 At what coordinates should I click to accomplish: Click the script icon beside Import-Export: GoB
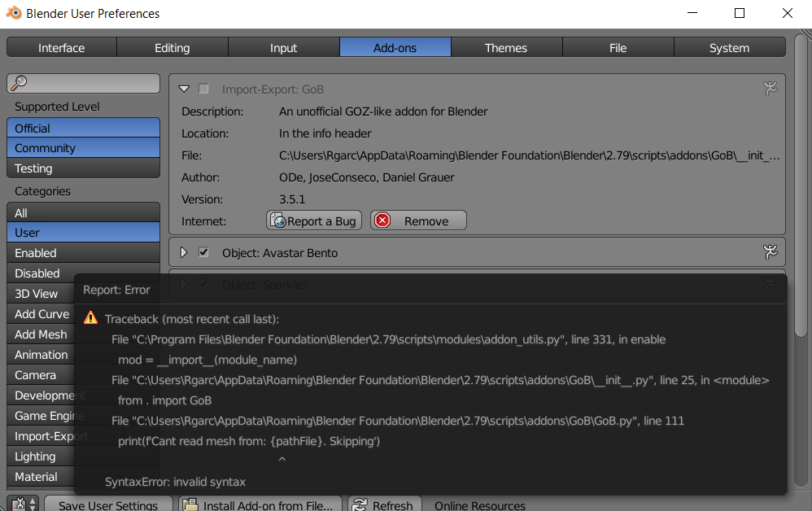click(x=771, y=88)
